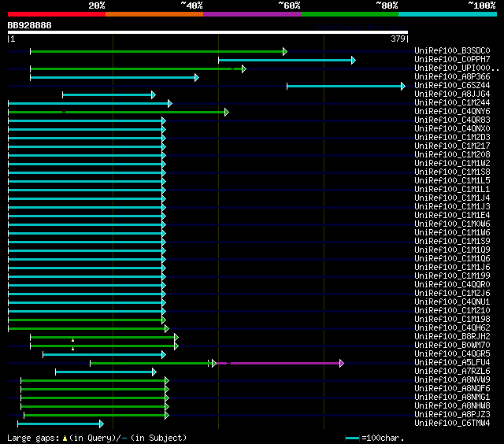Select the UniRef100_C1M217 label
The image size is (504, 444).
(x=452, y=146)
